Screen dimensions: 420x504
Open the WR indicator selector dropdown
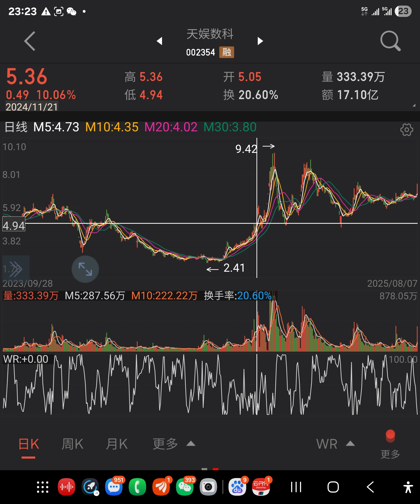pyautogui.click(x=335, y=444)
